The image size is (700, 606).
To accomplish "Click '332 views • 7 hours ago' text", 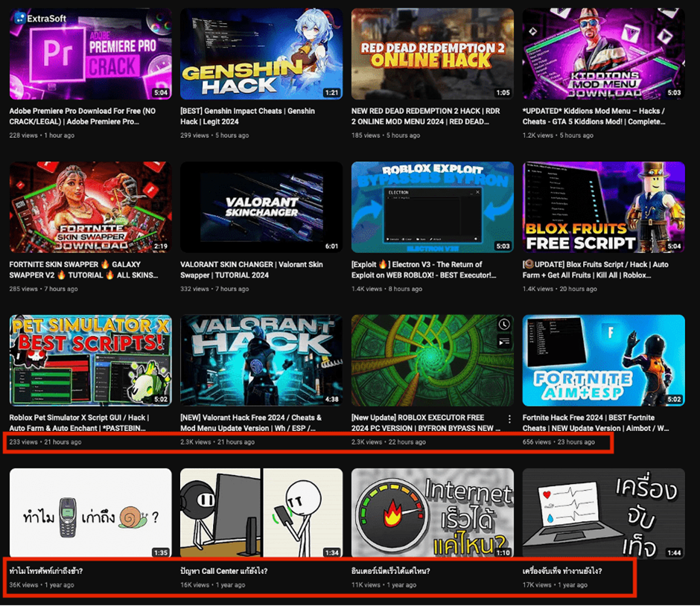I will click(x=214, y=289).
